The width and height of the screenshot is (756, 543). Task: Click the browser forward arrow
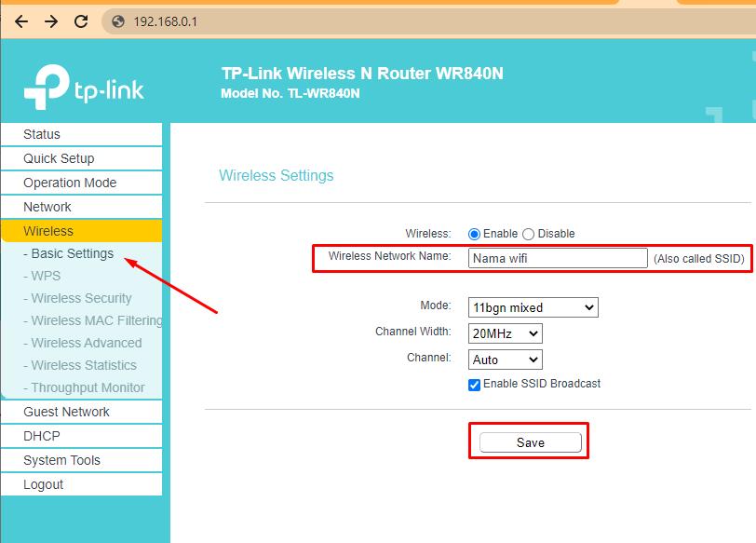pos(50,21)
